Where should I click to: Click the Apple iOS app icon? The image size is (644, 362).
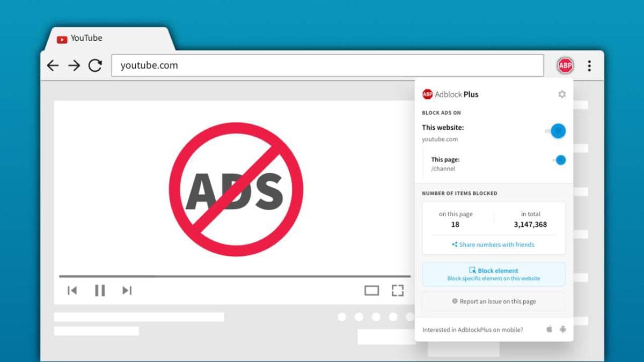coord(550,329)
